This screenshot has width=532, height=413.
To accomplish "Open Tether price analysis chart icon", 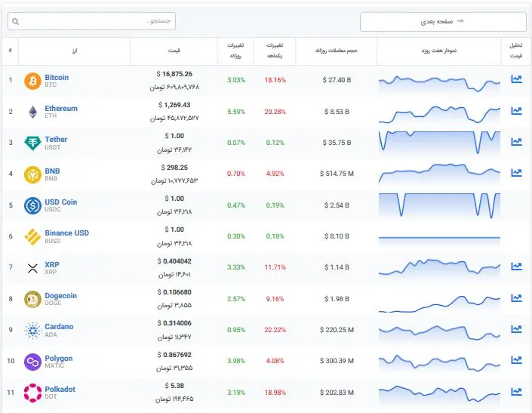I will tap(516, 142).
